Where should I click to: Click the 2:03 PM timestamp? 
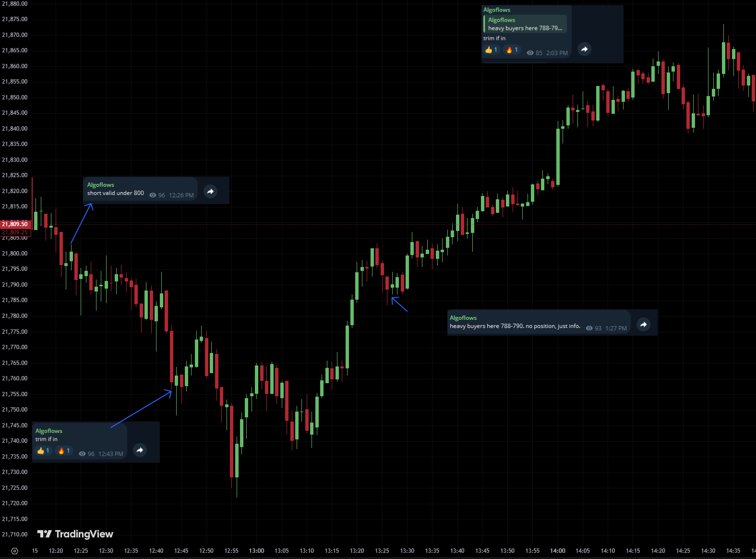point(557,53)
